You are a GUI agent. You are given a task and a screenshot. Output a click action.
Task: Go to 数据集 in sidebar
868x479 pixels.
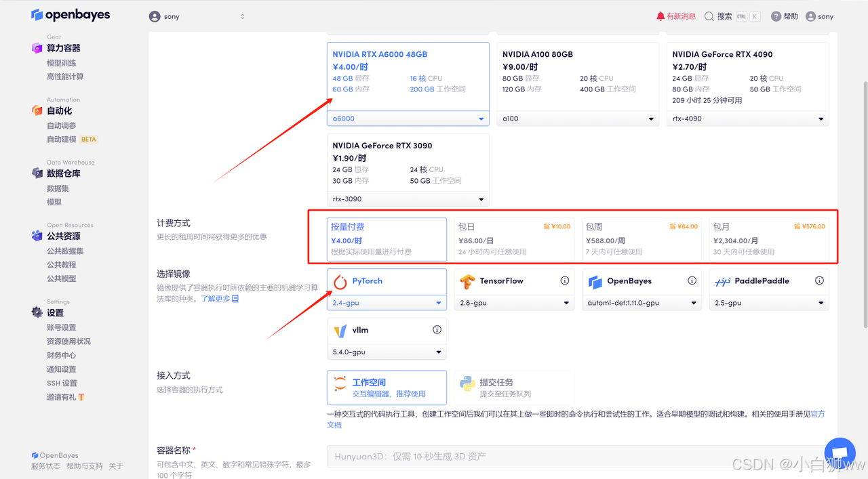point(58,188)
